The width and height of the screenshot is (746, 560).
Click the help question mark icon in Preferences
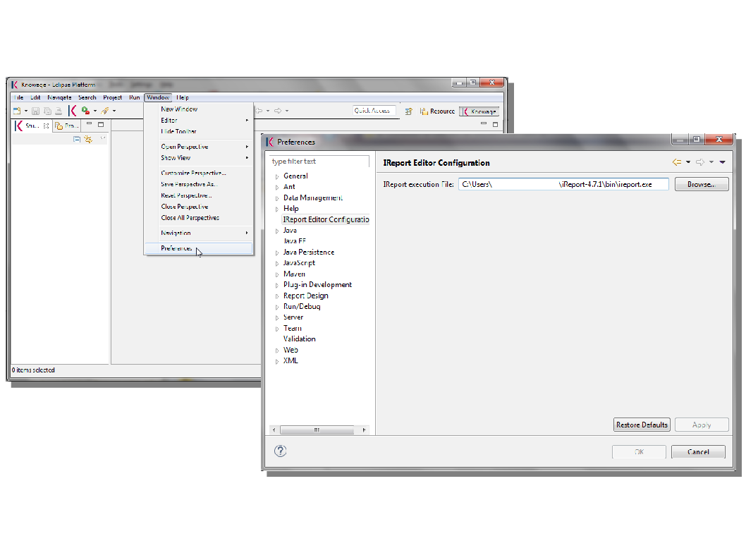coord(280,451)
